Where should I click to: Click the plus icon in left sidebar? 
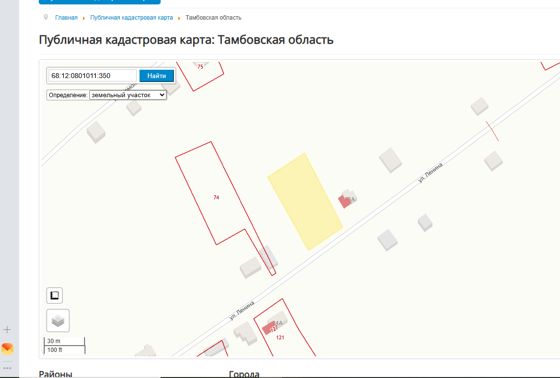click(7, 329)
